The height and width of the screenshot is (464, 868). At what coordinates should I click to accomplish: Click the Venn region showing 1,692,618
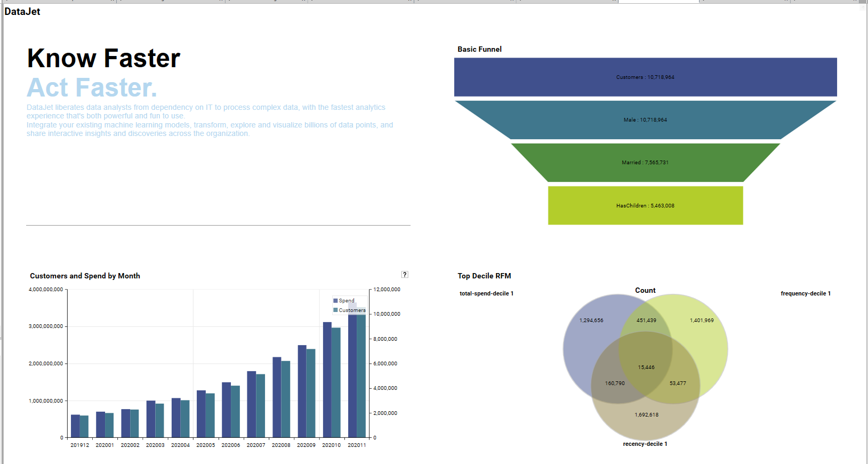point(646,415)
